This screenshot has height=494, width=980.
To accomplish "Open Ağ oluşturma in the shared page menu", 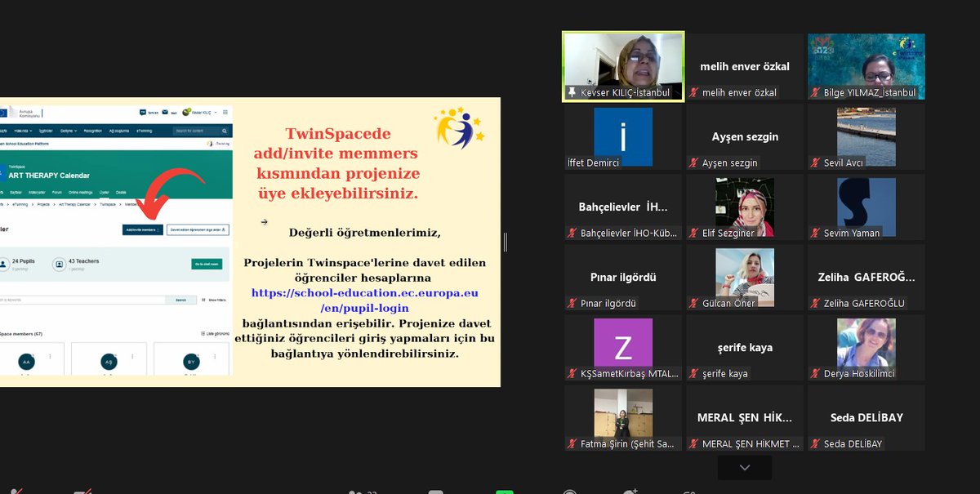I will tap(119, 131).
